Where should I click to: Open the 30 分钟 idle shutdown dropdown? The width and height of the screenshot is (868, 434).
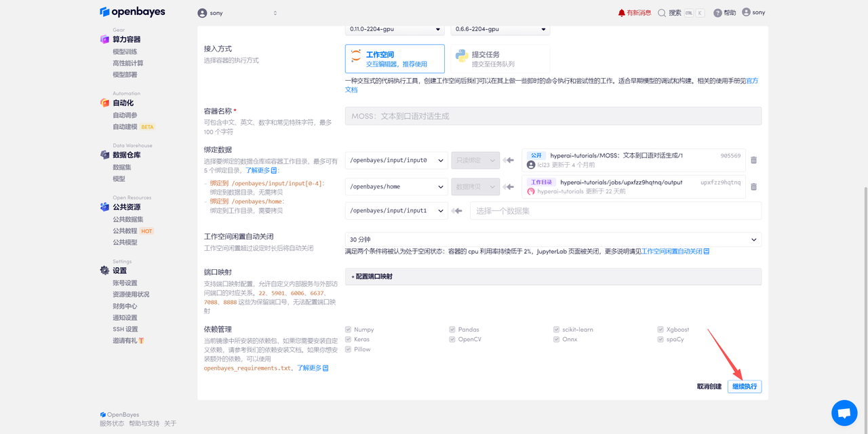click(x=553, y=239)
